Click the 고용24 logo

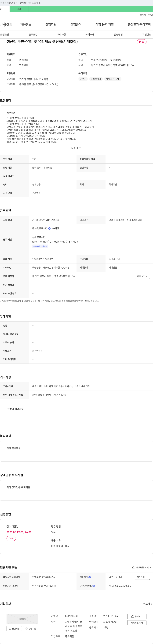pyautogui.click(x=6, y=24)
